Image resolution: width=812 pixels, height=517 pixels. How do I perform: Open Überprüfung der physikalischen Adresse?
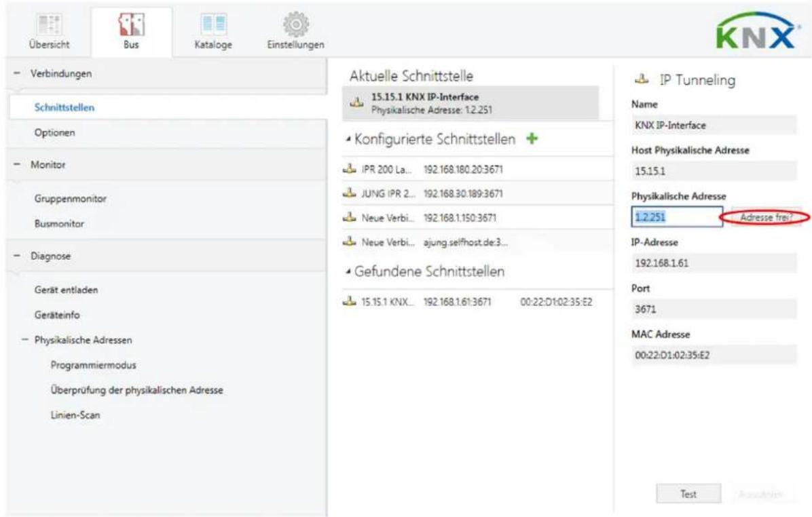pos(136,389)
